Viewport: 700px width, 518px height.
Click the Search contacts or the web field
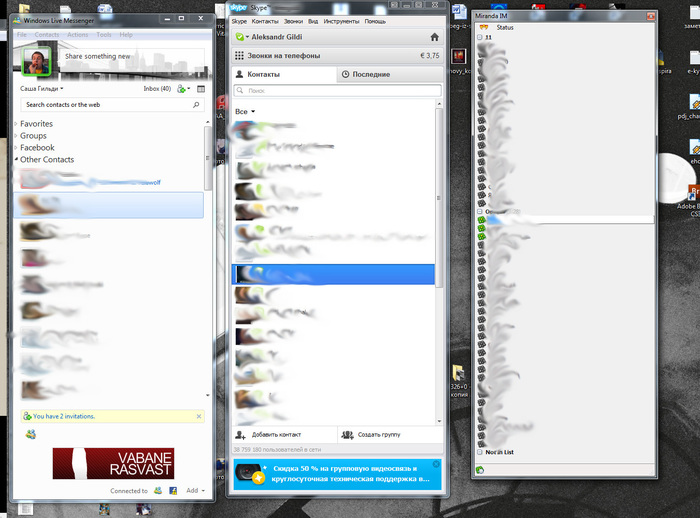[112, 104]
